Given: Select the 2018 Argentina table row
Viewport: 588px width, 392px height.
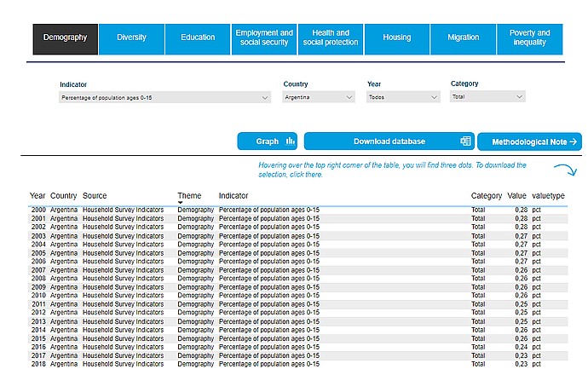Looking at the screenshot, I should (x=297, y=364).
